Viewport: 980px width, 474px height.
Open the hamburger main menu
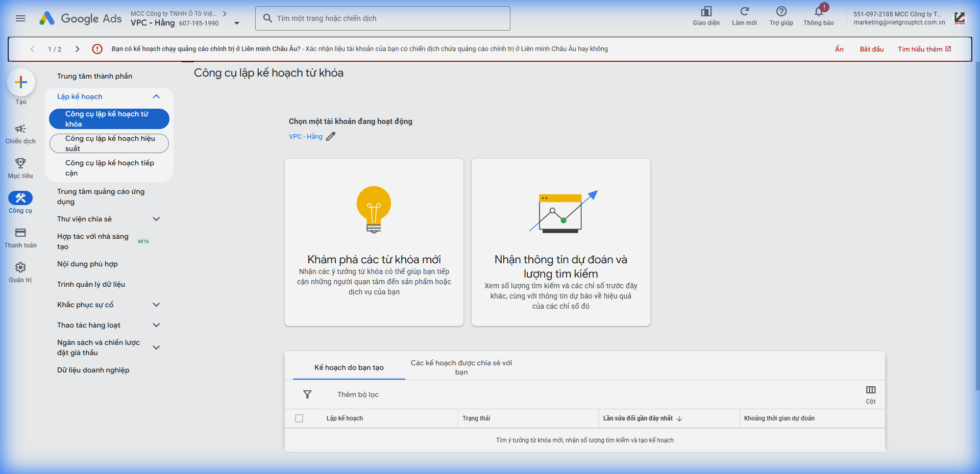tap(20, 18)
